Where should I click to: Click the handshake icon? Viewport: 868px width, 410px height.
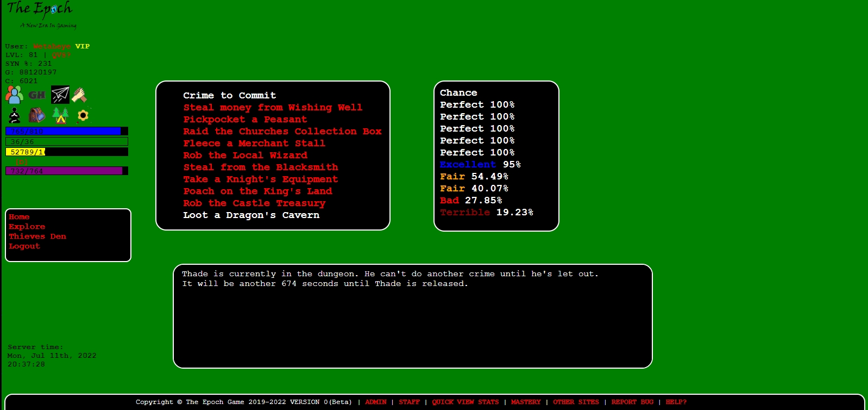[80, 95]
